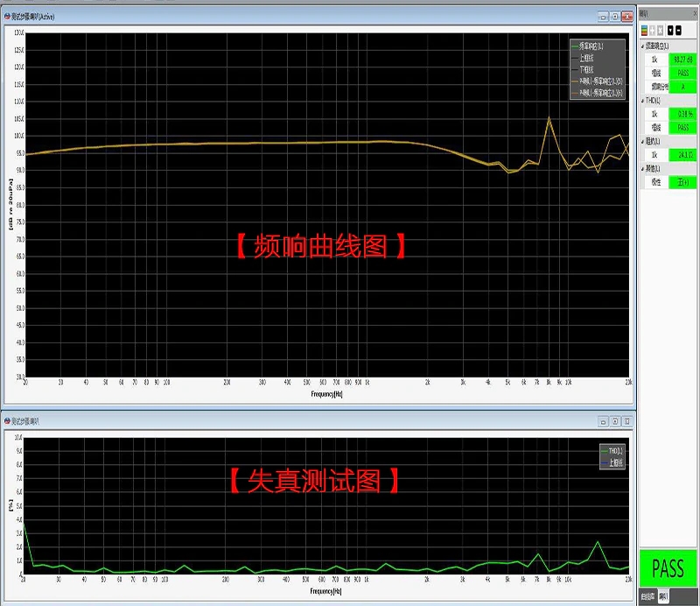This screenshot has width=700, height=606.
Task: Close the right results panel with X
Action: (x=696, y=14)
